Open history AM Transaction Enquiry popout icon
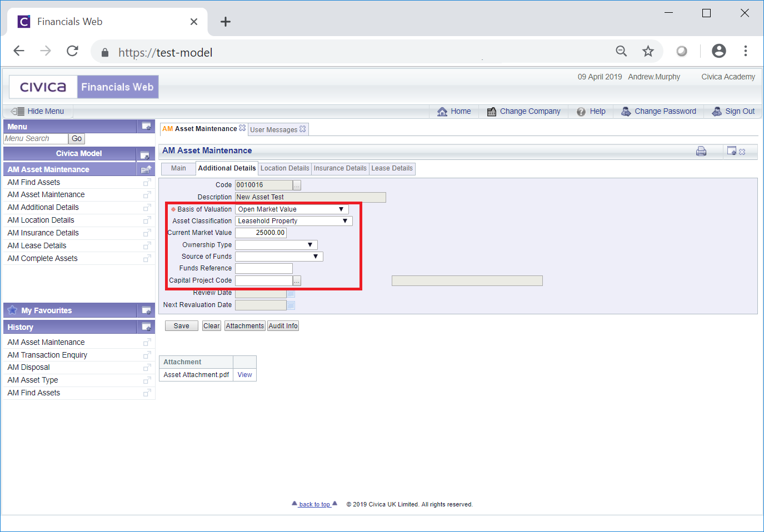Screen dimensions: 764x532 coord(147,355)
